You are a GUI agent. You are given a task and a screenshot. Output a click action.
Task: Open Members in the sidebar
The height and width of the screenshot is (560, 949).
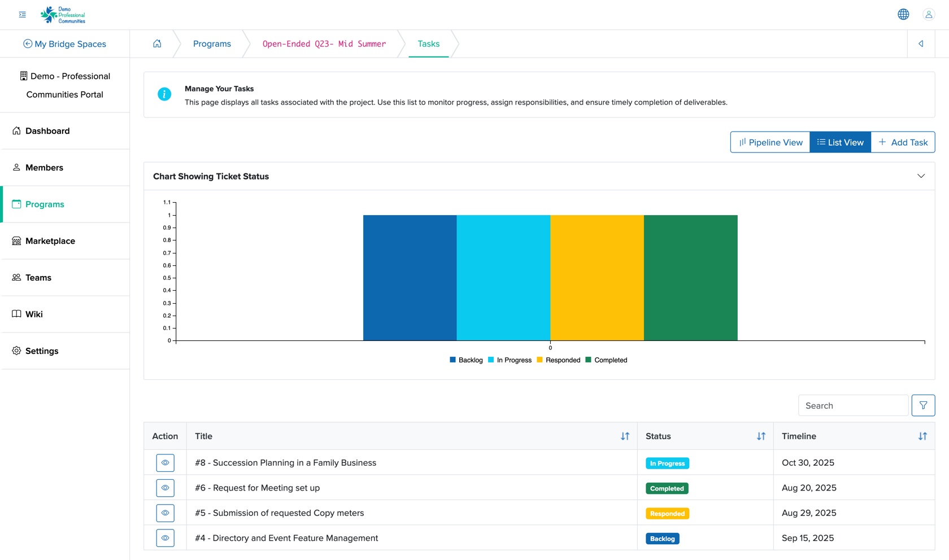[65, 168]
